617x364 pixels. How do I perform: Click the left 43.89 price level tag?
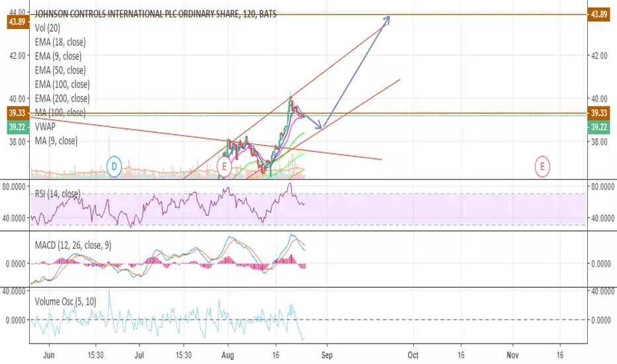(x=17, y=22)
